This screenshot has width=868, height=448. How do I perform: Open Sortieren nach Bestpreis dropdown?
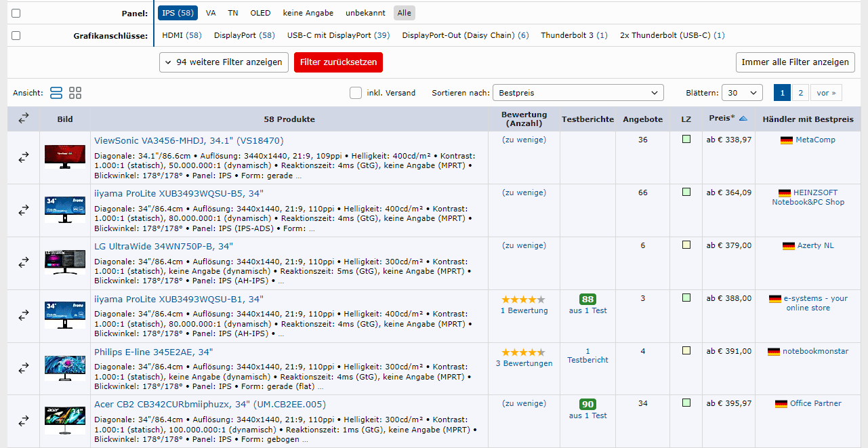[x=578, y=93]
